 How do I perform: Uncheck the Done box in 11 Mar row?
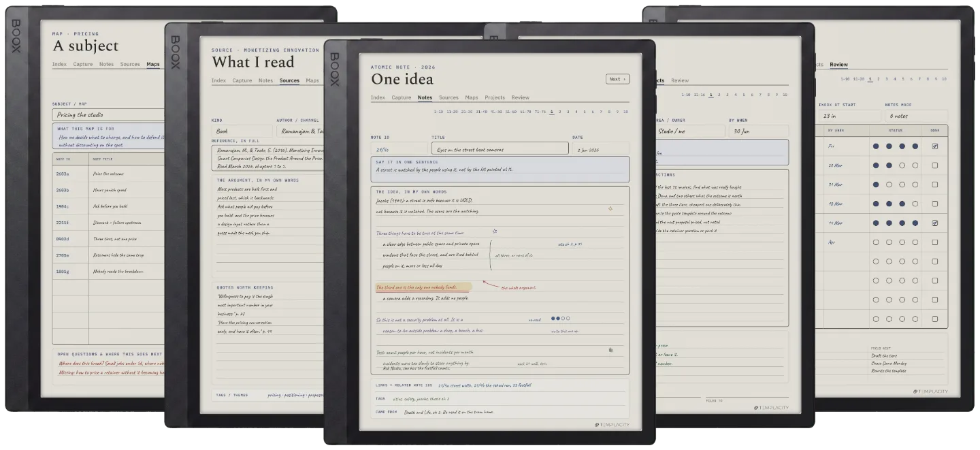click(934, 223)
